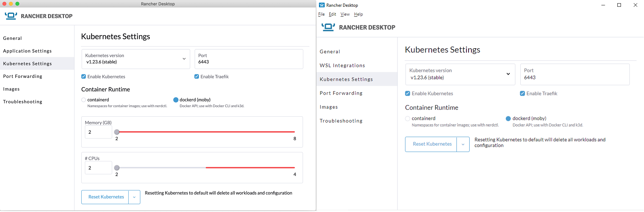
Task: Select containerd runtime in macOS window
Action: pyautogui.click(x=83, y=100)
